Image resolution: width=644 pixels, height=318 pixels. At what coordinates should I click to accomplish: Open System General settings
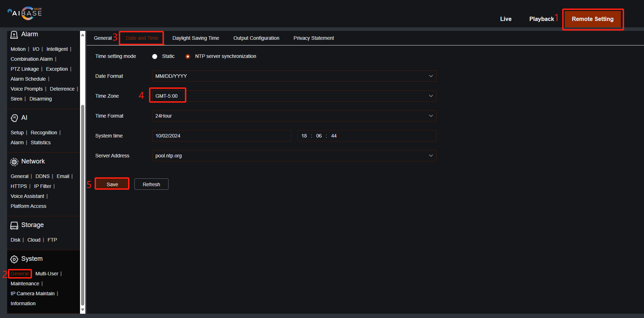pyautogui.click(x=20, y=274)
